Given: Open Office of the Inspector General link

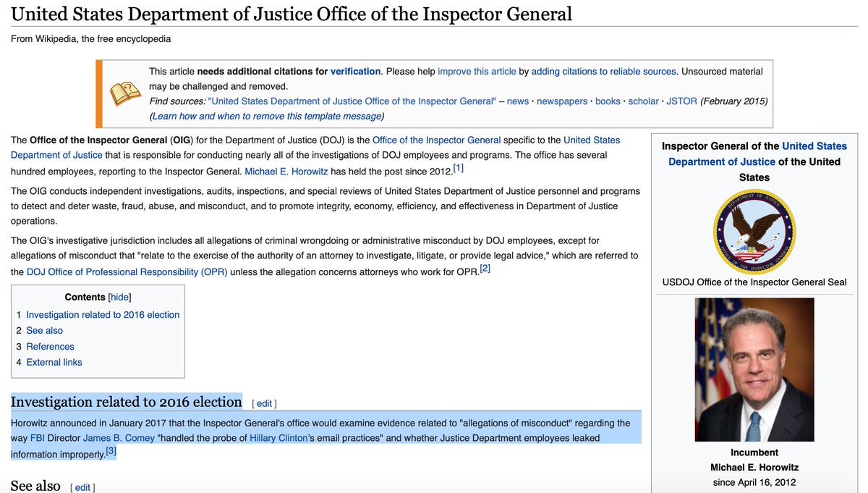Looking at the screenshot, I should coord(436,140).
